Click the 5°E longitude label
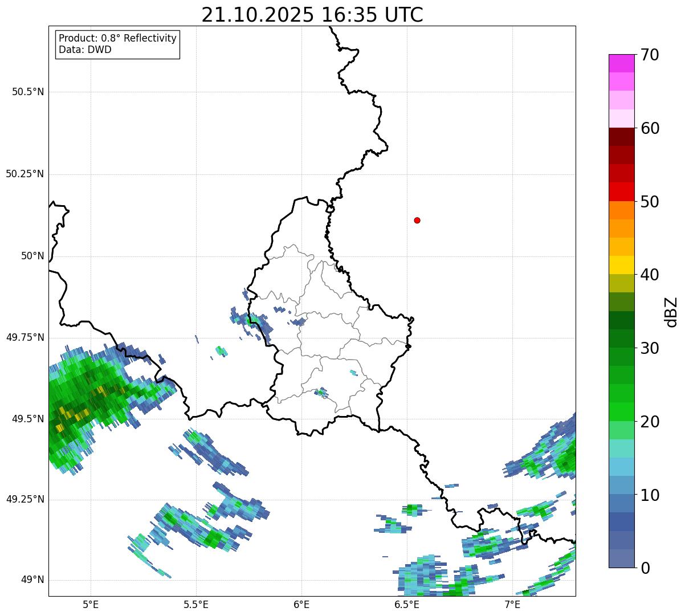The height and width of the screenshot is (616, 685). point(91,604)
